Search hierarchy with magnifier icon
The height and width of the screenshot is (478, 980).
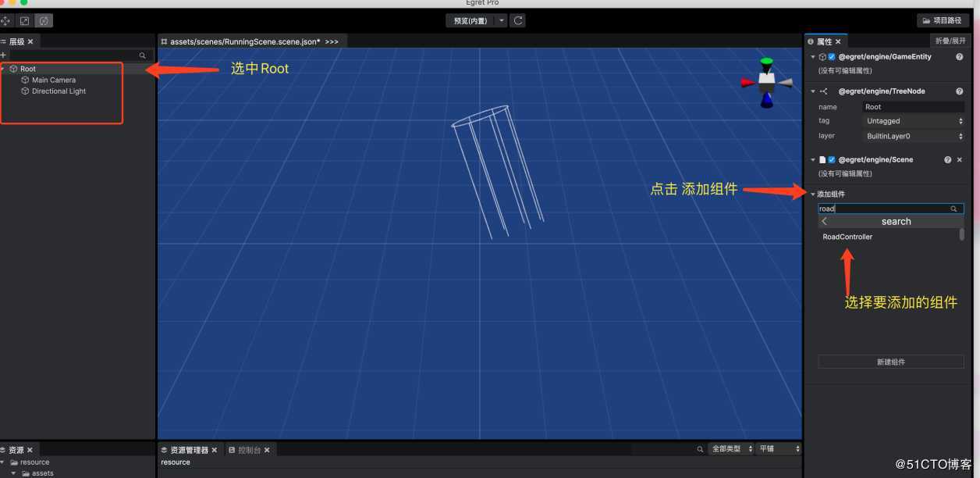pos(142,55)
